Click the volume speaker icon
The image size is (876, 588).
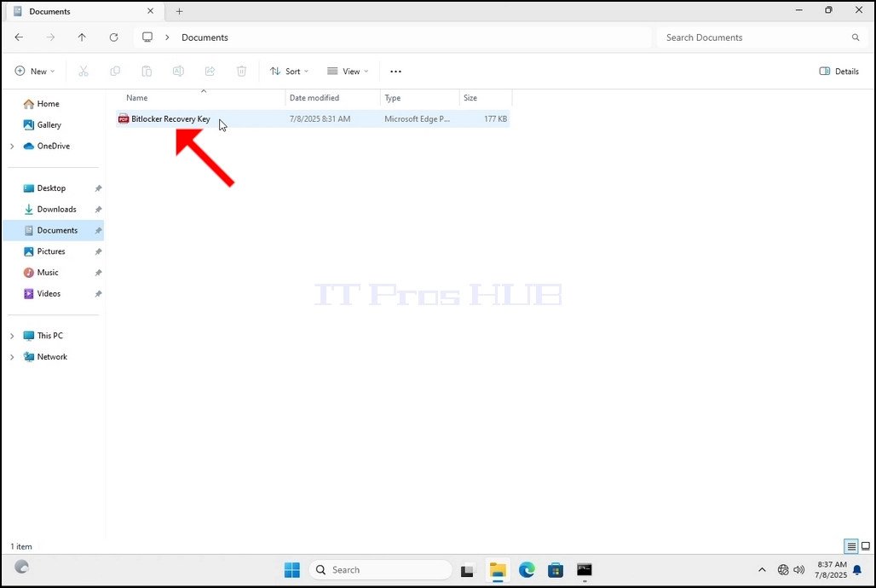tap(799, 569)
